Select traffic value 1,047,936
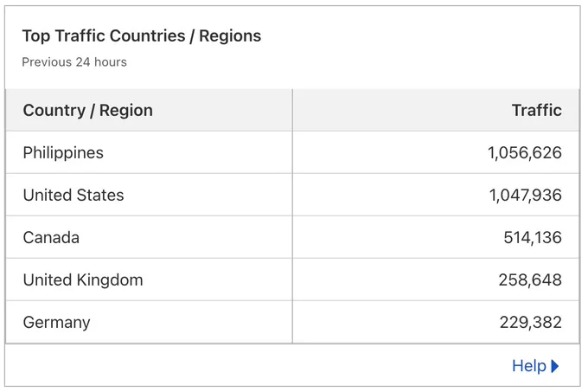Viewport: 588px width, 392px height. tap(526, 195)
